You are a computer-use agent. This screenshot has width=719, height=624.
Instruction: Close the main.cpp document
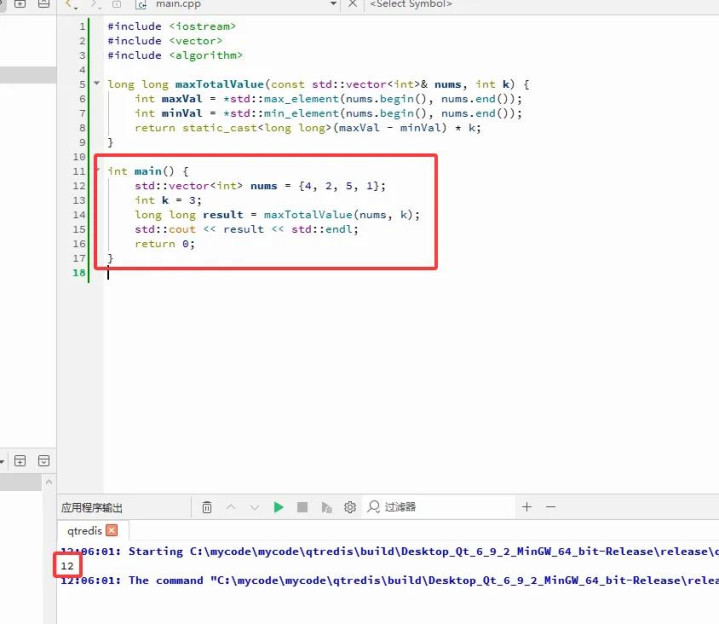coord(351,5)
